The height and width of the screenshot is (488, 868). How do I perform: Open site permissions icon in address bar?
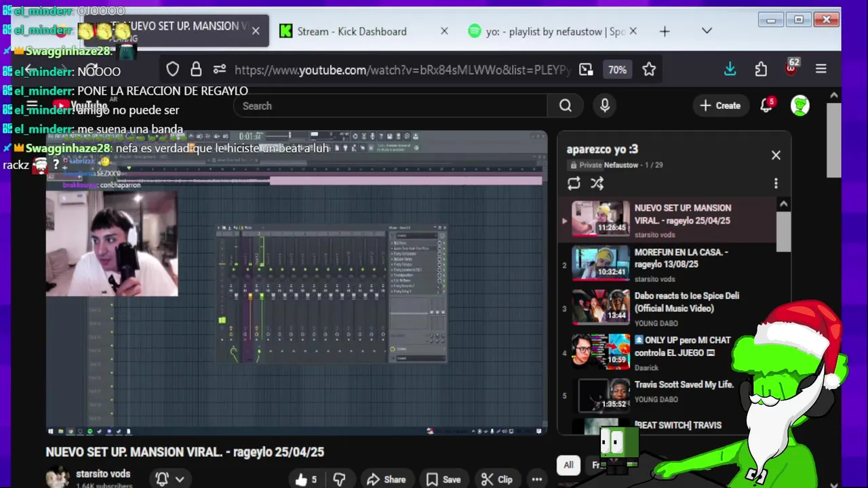click(219, 69)
